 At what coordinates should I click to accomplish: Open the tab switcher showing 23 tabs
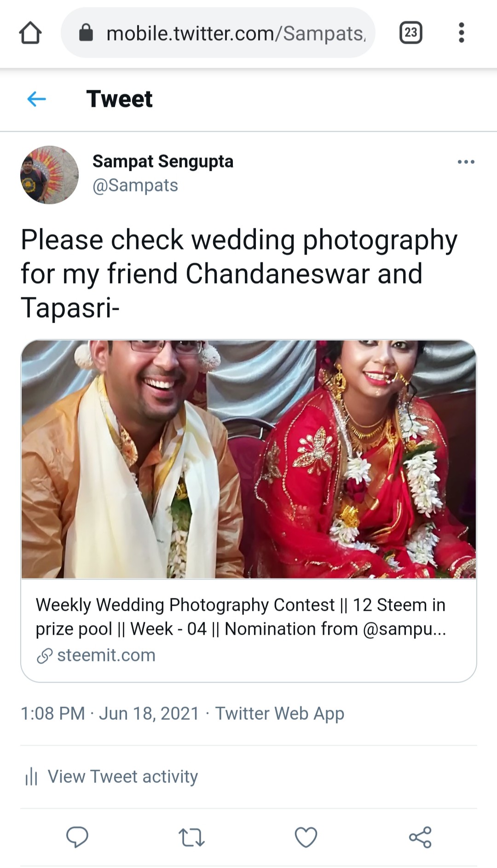tap(410, 33)
